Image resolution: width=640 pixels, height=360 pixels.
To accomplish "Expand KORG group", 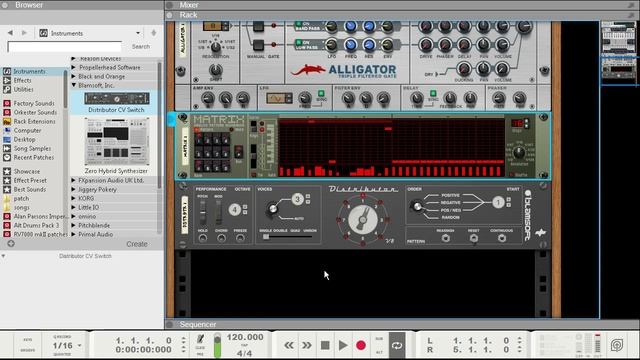I will coord(74,198).
